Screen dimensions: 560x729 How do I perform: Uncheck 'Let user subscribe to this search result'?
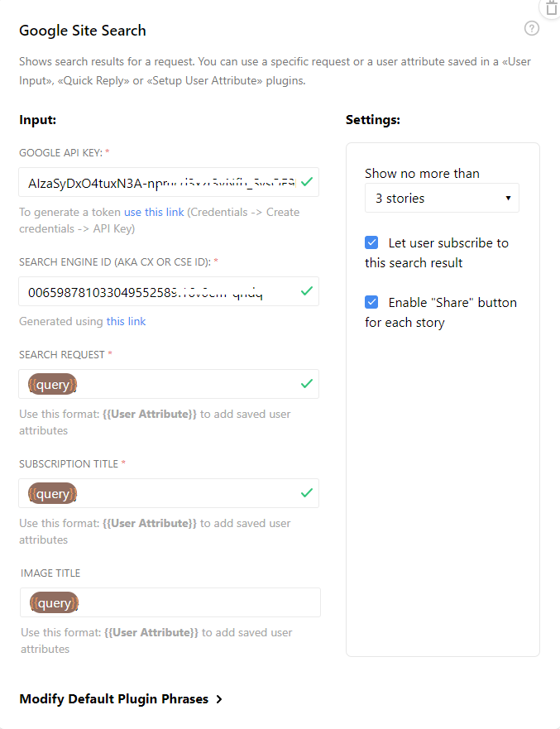point(371,242)
